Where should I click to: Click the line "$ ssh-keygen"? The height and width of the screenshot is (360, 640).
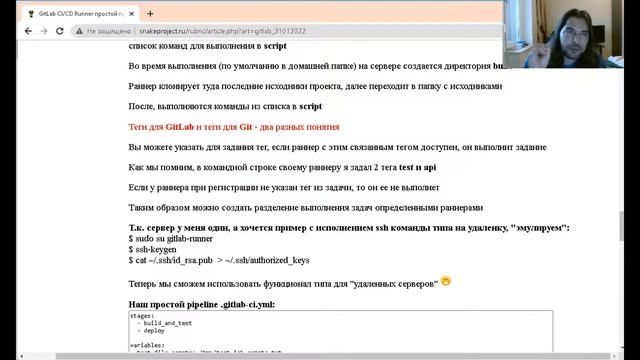pyautogui.click(x=153, y=249)
